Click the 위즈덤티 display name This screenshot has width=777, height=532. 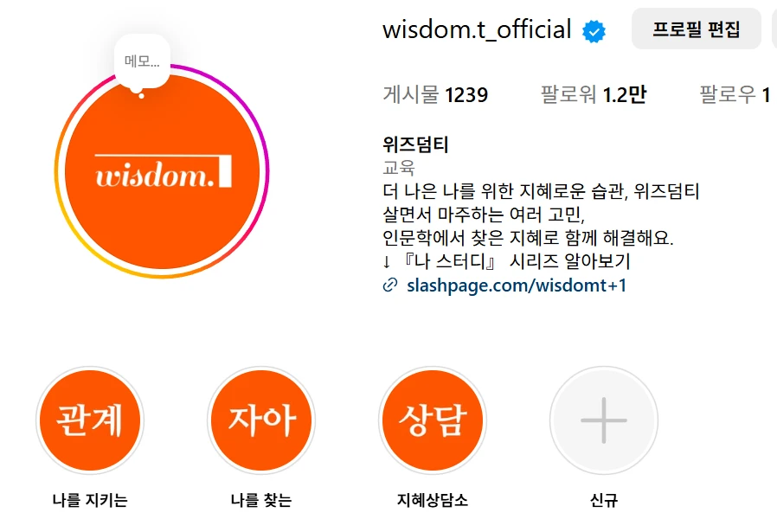pos(415,144)
